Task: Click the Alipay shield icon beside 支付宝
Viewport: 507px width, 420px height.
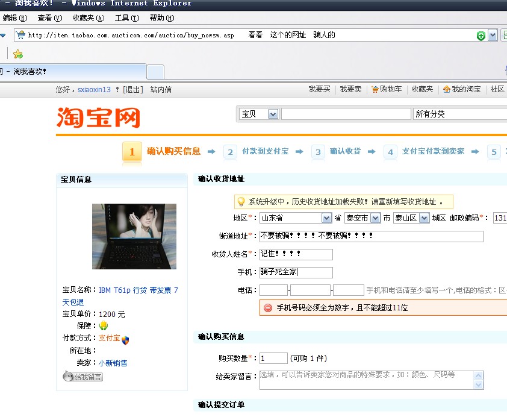Action: click(125, 340)
